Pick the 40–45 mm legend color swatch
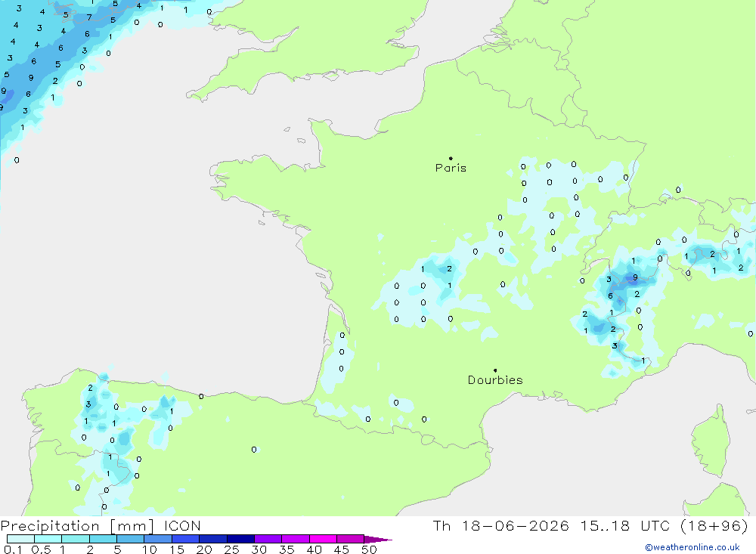Image resolution: width=756 pixels, height=554 pixels. click(x=323, y=539)
